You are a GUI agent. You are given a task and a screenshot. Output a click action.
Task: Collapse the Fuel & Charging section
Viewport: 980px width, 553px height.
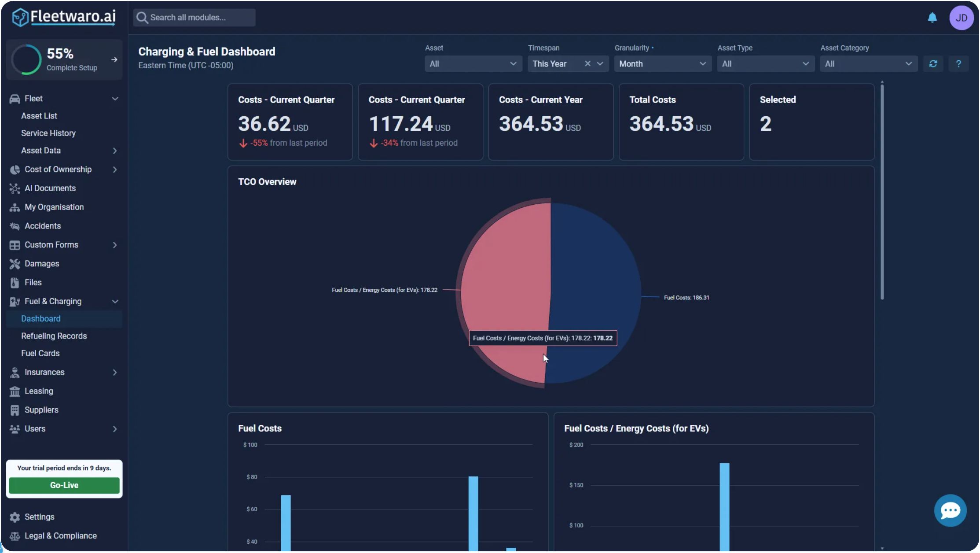115,302
